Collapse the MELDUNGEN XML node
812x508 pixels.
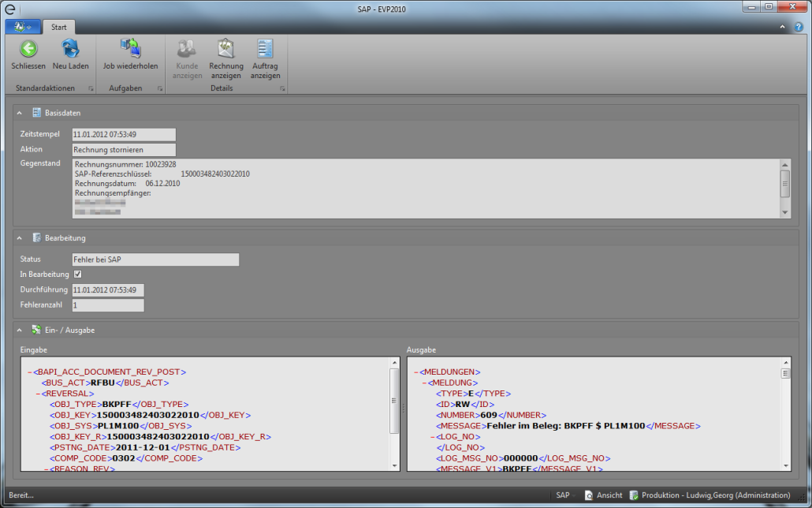[x=415, y=372]
